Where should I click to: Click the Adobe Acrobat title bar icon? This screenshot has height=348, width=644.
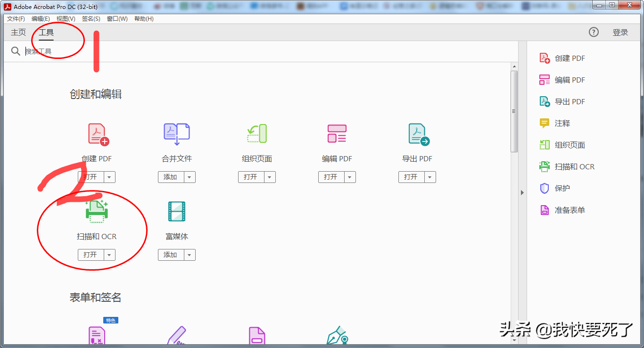tap(8, 7)
